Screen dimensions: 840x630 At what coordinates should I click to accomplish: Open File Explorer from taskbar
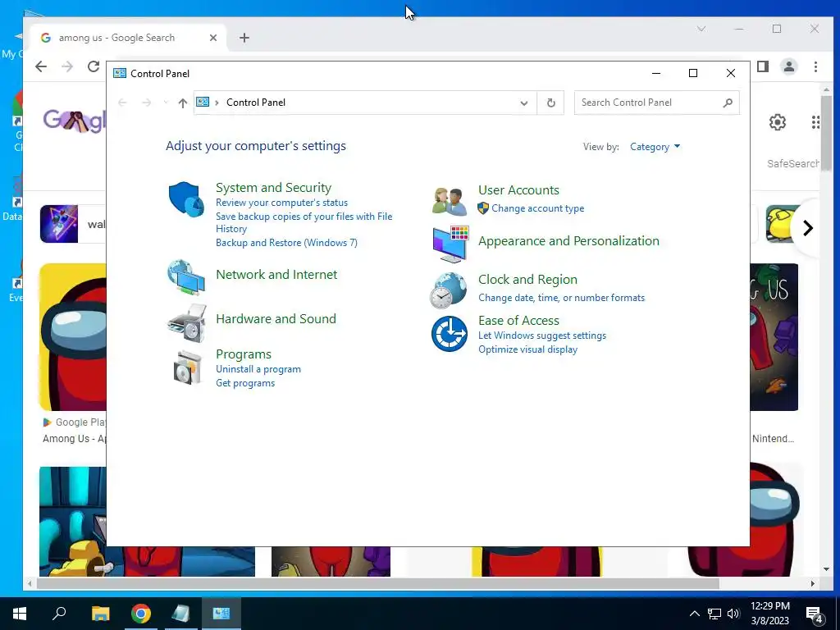click(x=100, y=614)
